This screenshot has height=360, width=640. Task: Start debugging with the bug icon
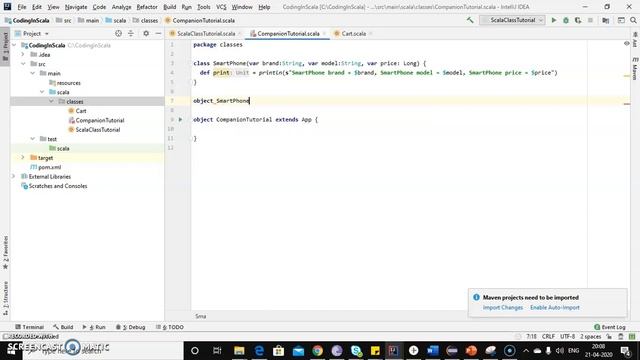pos(566,20)
